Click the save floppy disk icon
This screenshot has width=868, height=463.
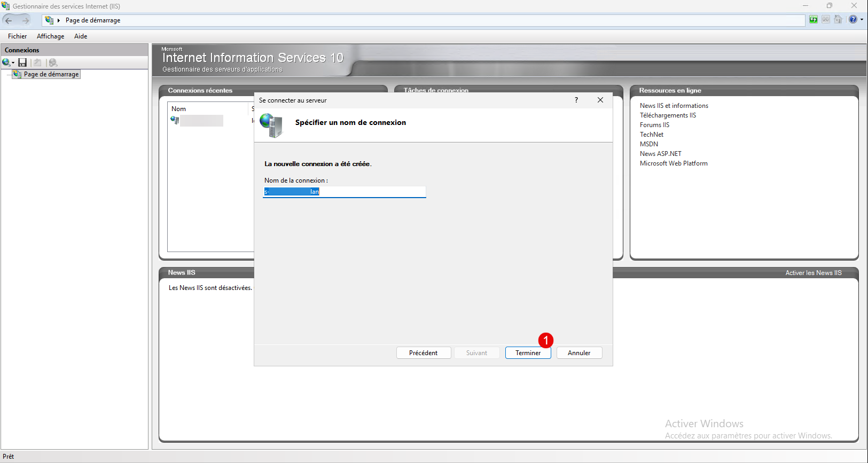tap(22, 62)
